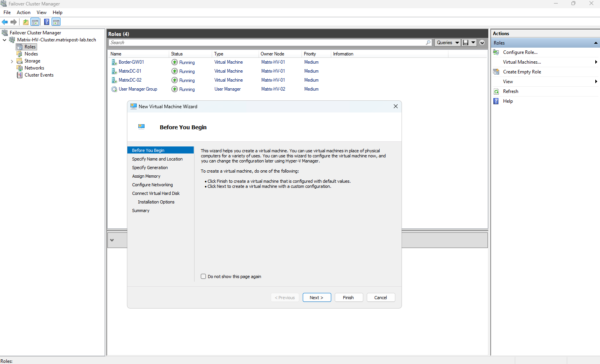This screenshot has width=600, height=364.
Task: Expand the search options chevron
Action: click(x=482, y=43)
